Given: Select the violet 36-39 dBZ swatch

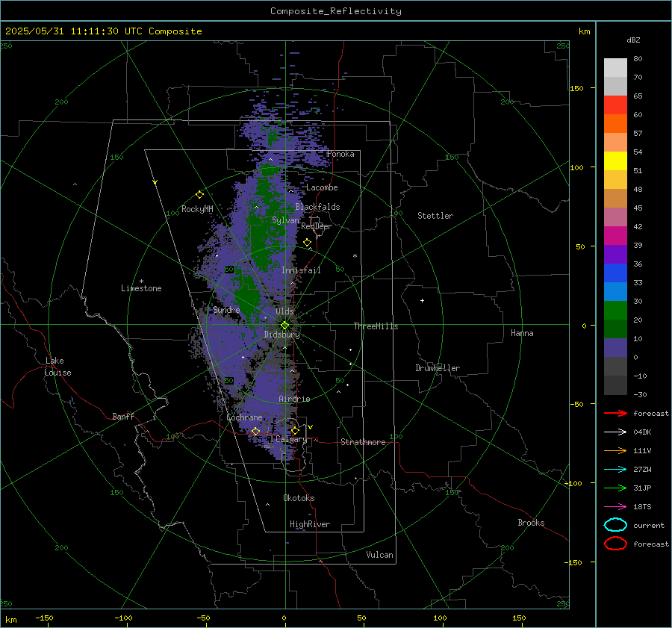Looking at the screenshot, I should pos(615,255).
